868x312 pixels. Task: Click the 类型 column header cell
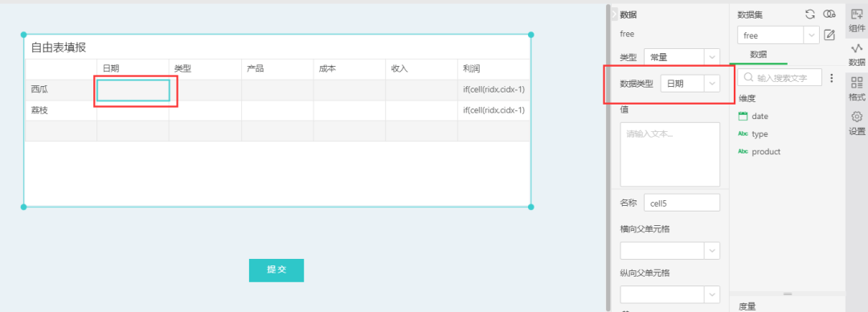pyautogui.click(x=205, y=69)
